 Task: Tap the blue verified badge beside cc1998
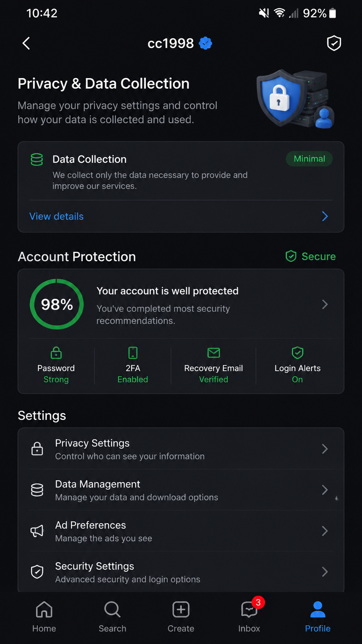click(205, 44)
